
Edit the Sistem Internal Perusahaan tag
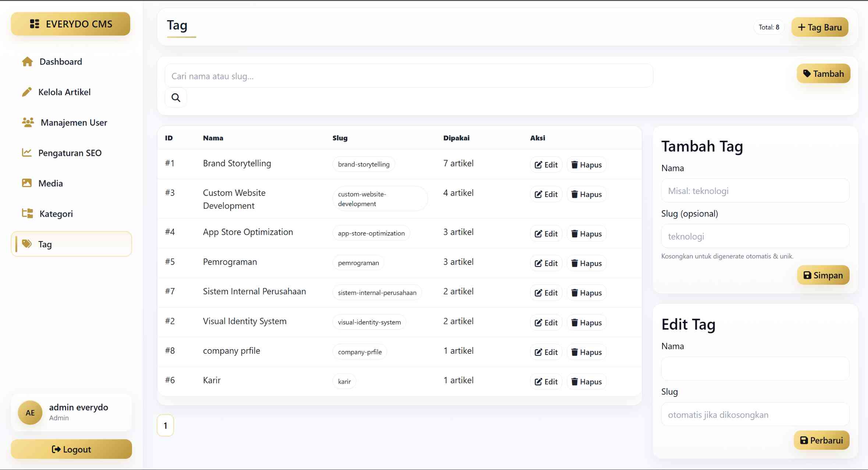pyautogui.click(x=546, y=293)
